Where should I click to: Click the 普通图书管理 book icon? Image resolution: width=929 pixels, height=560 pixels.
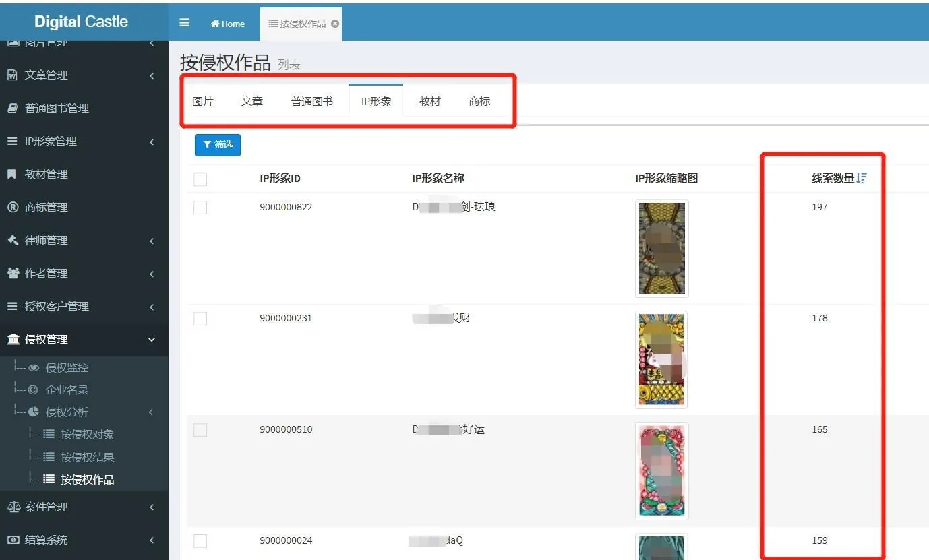coord(12,108)
